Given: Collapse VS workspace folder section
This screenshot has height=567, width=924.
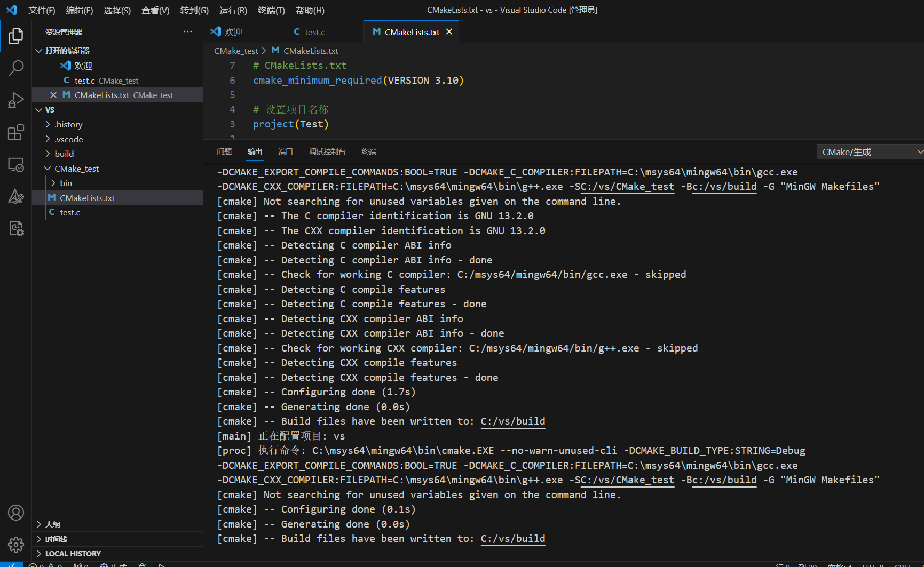Looking at the screenshot, I should coord(117,110).
